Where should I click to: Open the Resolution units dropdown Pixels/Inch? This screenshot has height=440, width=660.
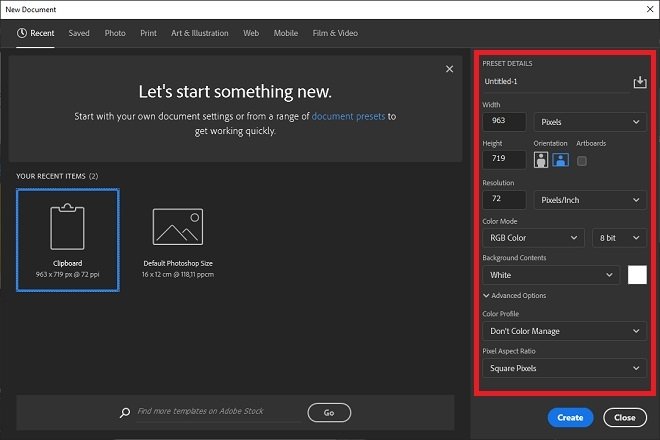click(x=590, y=200)
